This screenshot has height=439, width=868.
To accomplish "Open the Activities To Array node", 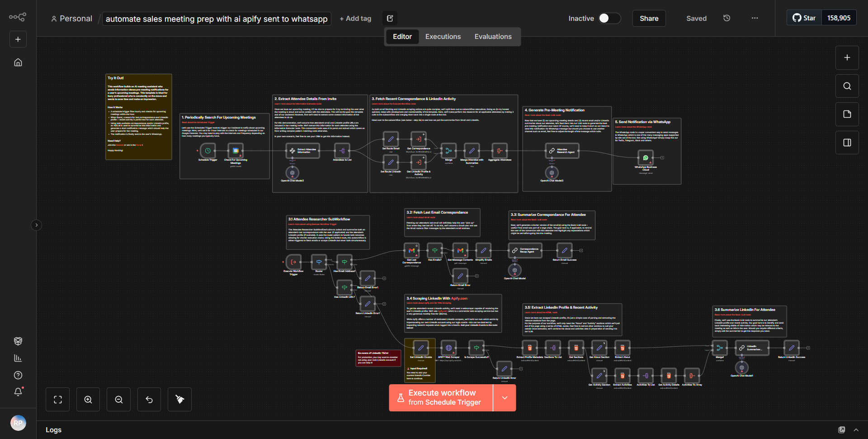I will coord(692,376).
